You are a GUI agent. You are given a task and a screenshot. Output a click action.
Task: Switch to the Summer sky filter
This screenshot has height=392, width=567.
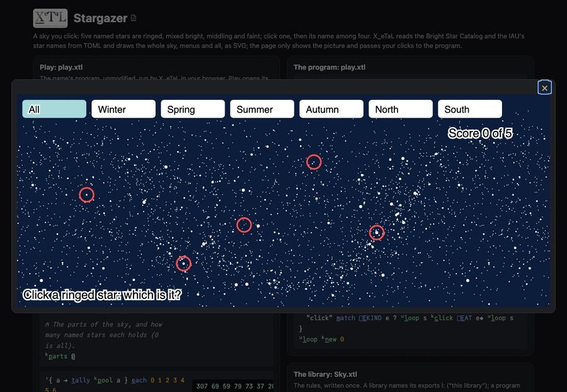coord(262,109)
